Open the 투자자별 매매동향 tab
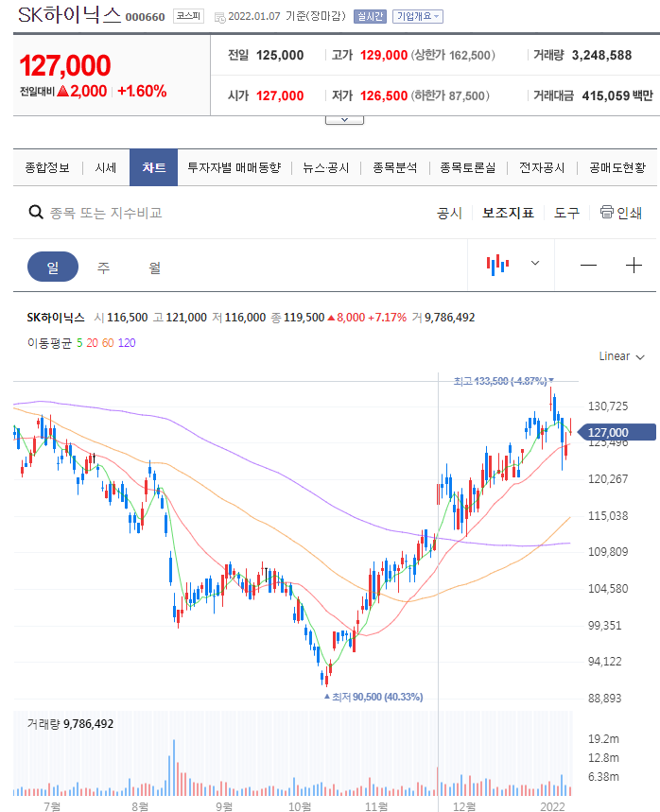Screen dimensions: 660x812 (x=234, y=167)
